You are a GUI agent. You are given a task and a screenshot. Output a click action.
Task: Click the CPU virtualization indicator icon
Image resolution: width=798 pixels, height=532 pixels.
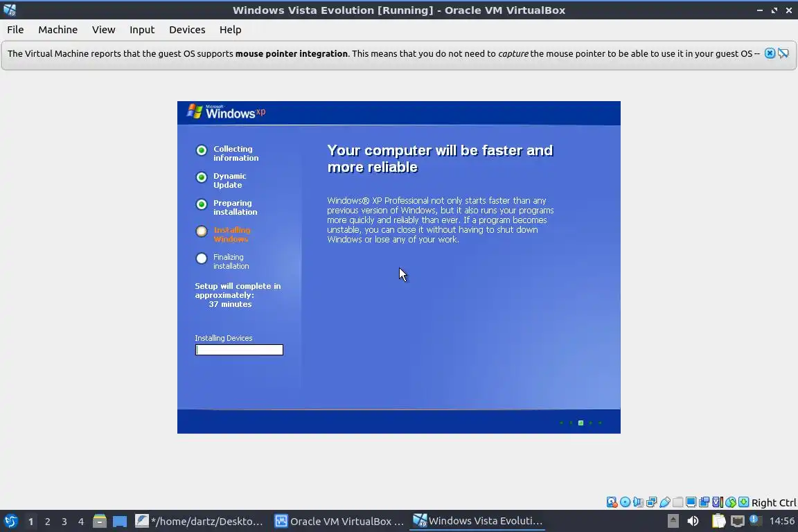point(718,502)
